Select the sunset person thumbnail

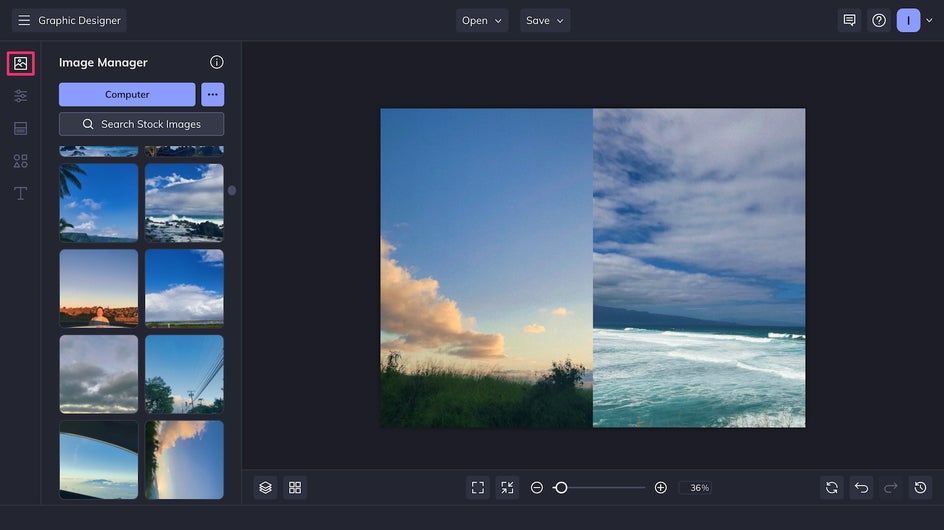point(99,288)
